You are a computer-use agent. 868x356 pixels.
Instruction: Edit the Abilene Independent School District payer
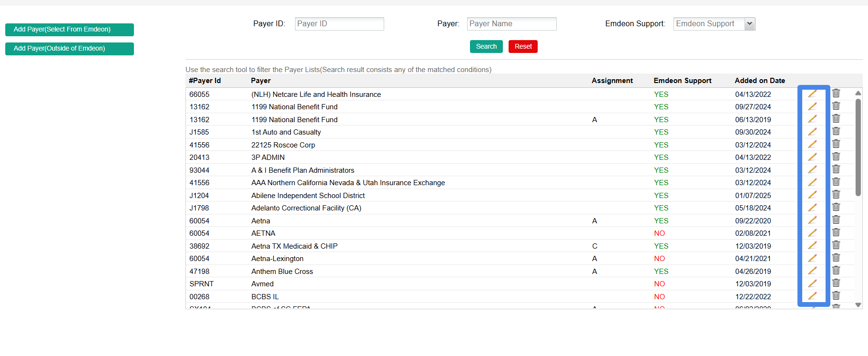pyautogui.click(x=812, y=195)
